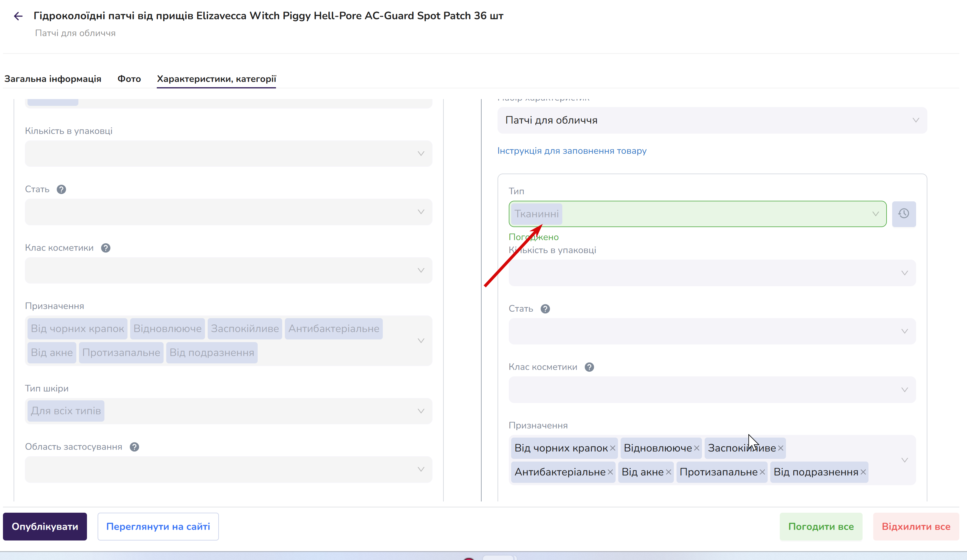
Task: Click the back arrow icon
Action: (18, 16)
